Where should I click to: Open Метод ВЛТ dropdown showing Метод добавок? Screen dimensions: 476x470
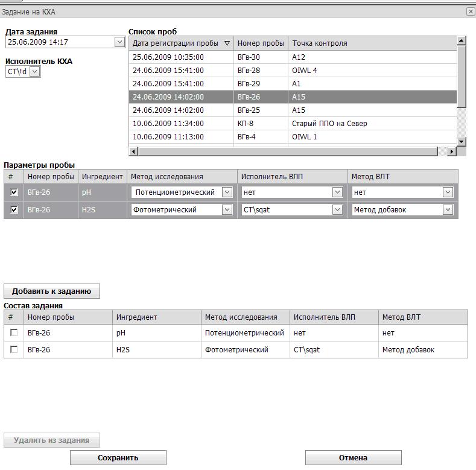pyautogui.click(x=448, y=210)
